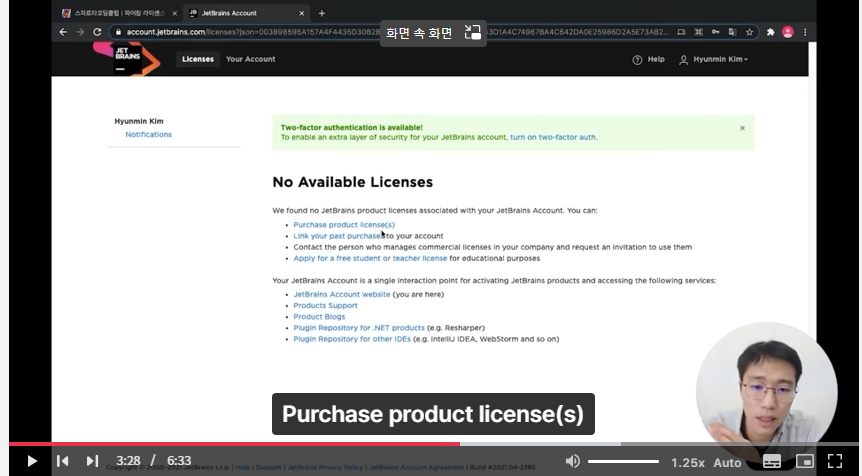
Task: Click Link your past purchases link
Action: 339,236
